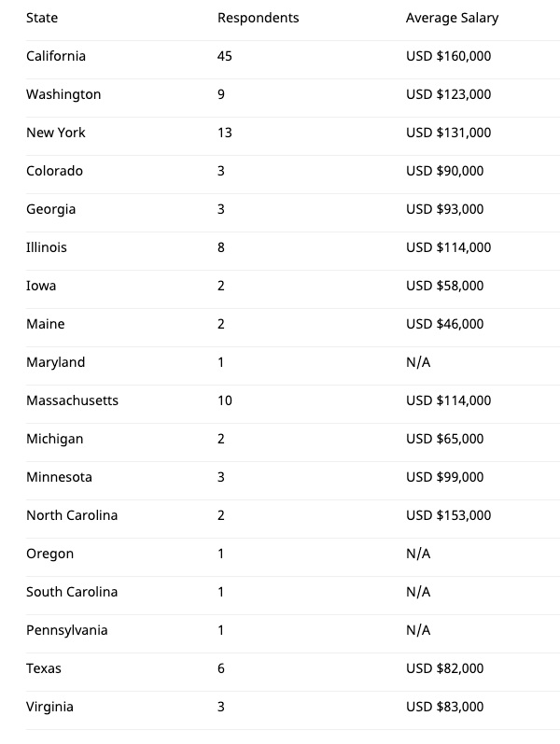Select the Illinois state name

tap(47, 247)
